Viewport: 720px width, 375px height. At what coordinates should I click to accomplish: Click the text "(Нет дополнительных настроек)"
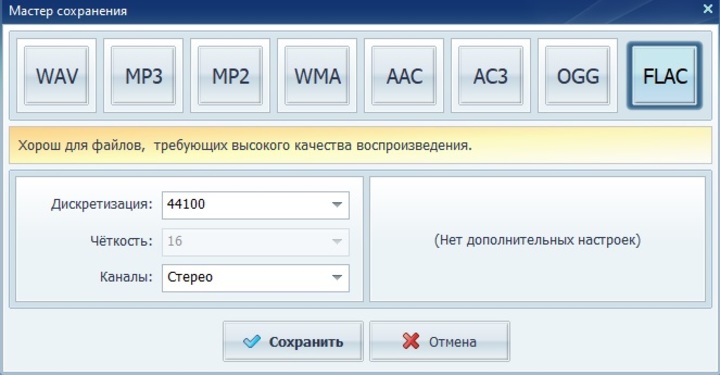coord(537,240)
